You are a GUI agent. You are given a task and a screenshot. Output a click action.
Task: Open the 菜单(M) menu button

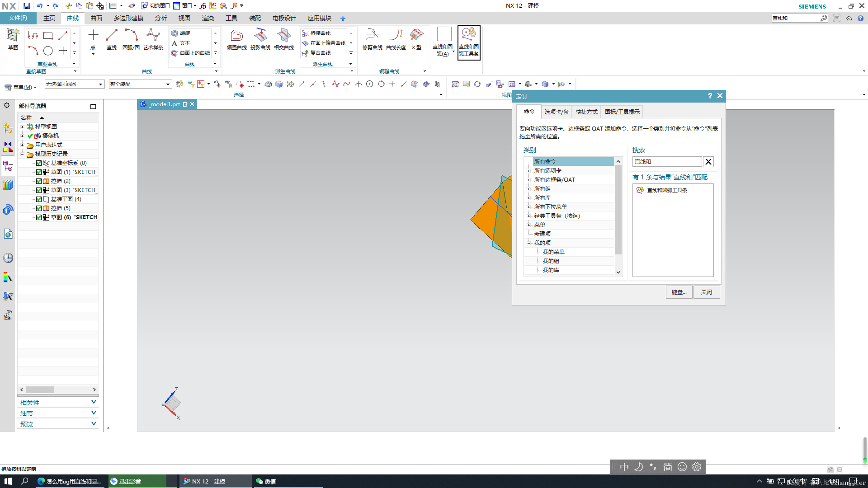[x=20, y=87]
